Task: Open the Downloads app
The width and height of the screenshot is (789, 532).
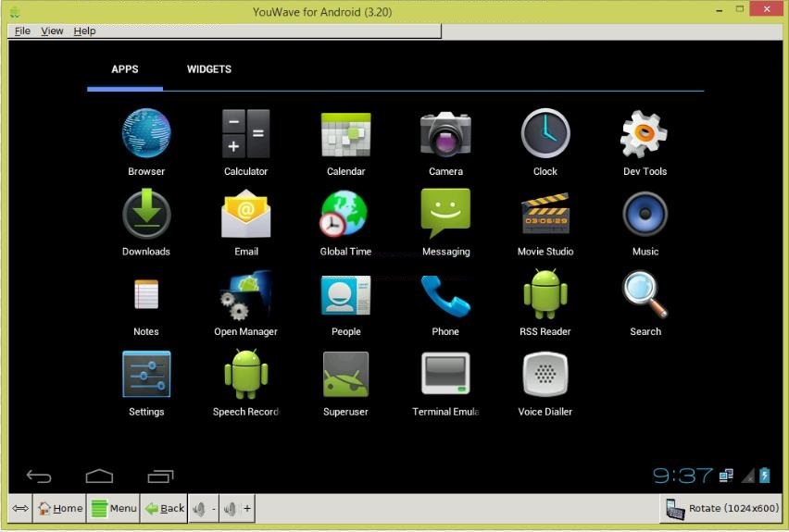Action: (x=146, y=214)
